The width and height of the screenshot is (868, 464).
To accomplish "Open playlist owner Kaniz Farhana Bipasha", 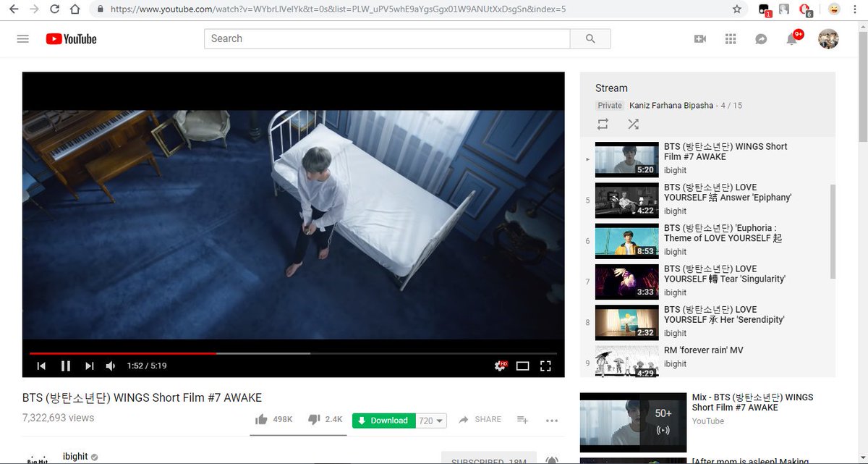I will tap(671, 106).
